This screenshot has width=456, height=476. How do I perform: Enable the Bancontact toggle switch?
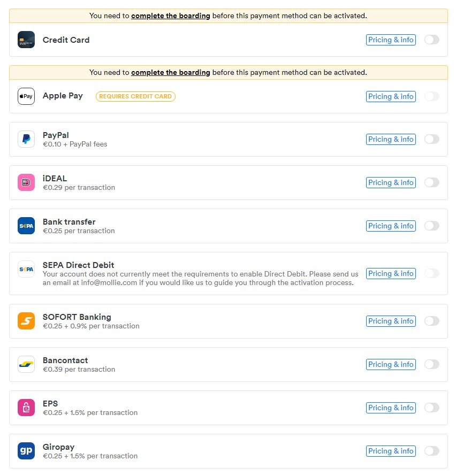[x=431, y=364]
